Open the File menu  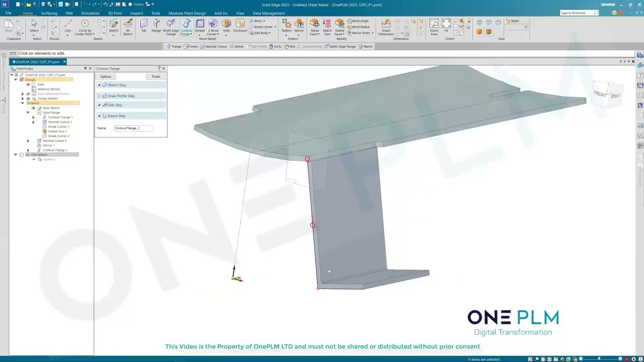pyautogui.click(x=8, y=13)
